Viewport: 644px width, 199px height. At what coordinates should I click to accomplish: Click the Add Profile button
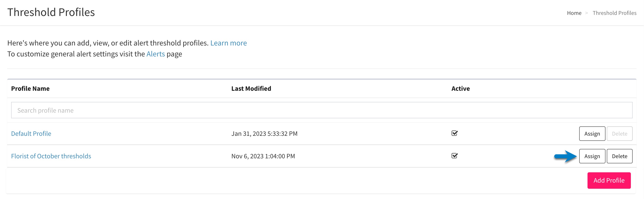(609, 180)
